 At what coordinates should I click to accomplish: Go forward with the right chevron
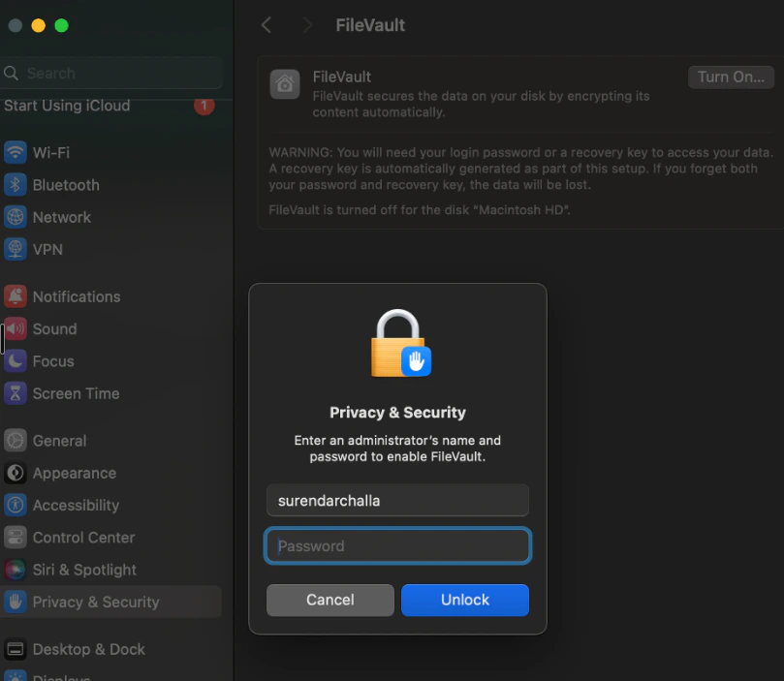[307, 25]
